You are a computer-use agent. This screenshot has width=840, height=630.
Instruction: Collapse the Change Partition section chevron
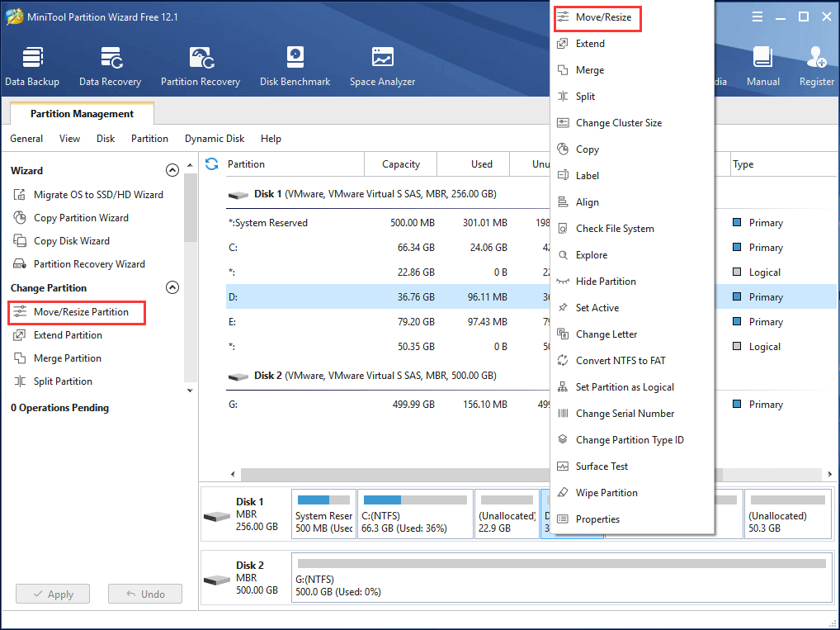click(x=172, y=288)
